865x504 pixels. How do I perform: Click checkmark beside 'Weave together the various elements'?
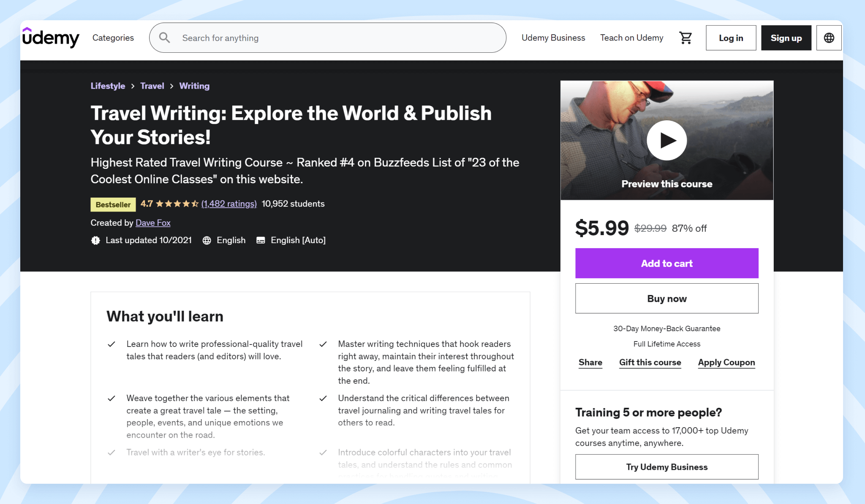point(112,398)
